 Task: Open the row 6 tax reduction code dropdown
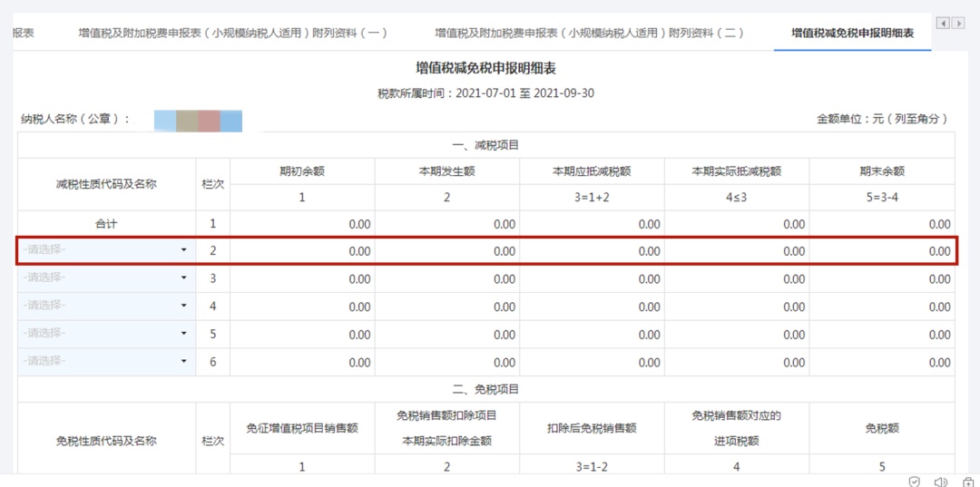(x=107, y=361)
